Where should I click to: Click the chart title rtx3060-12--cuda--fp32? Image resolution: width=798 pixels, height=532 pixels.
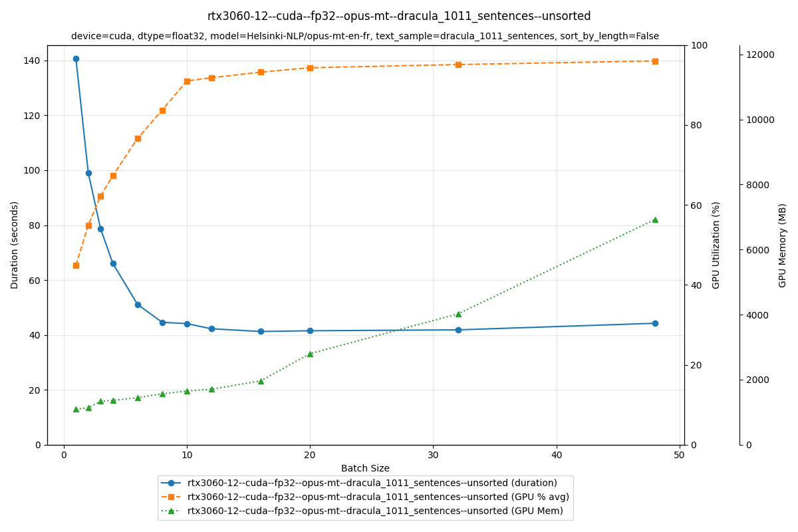pyautogui.click(x=399, y=15)
